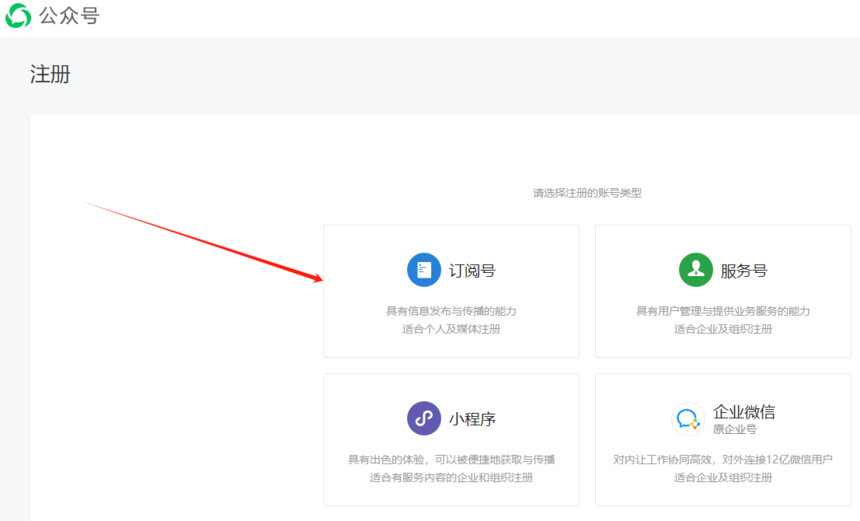Viewport: 860px width, 521px height.
Task: Click the 服务号 green person icon
Action: (696, 270)
